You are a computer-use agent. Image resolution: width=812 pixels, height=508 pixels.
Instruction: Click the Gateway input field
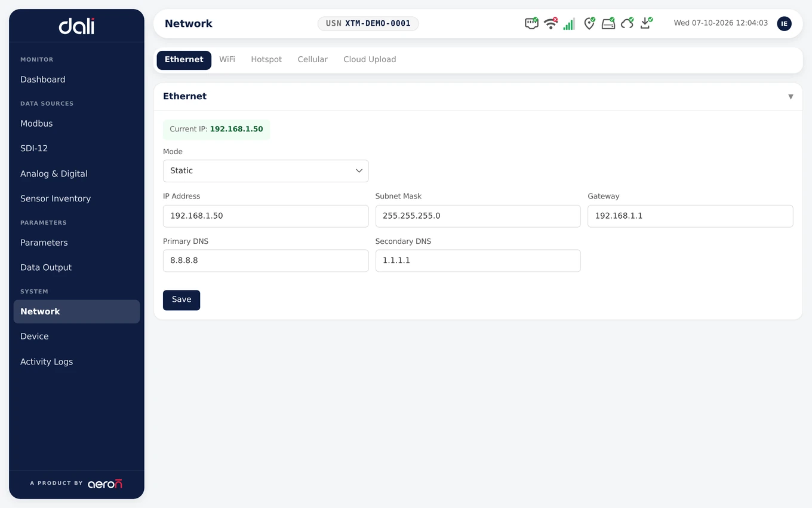(690, 216)
